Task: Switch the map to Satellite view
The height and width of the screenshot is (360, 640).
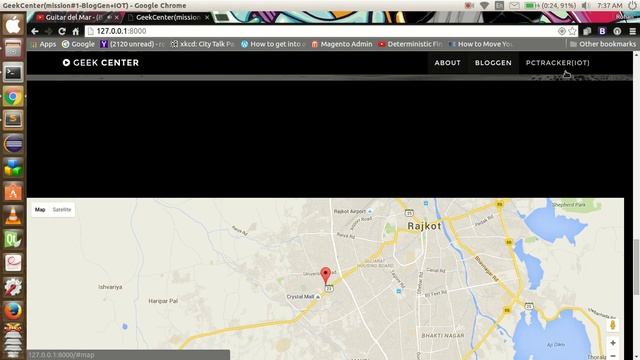Action: click(62, 210)
